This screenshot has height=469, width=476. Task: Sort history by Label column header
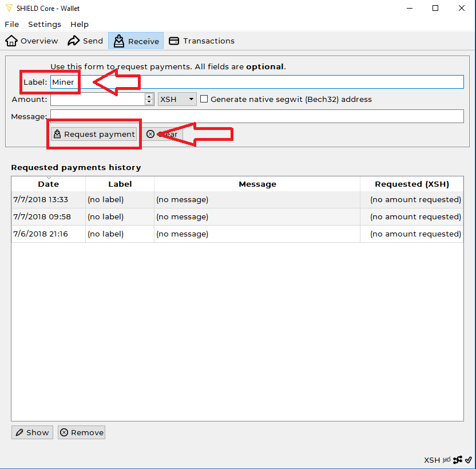click(x=120, y=184)
